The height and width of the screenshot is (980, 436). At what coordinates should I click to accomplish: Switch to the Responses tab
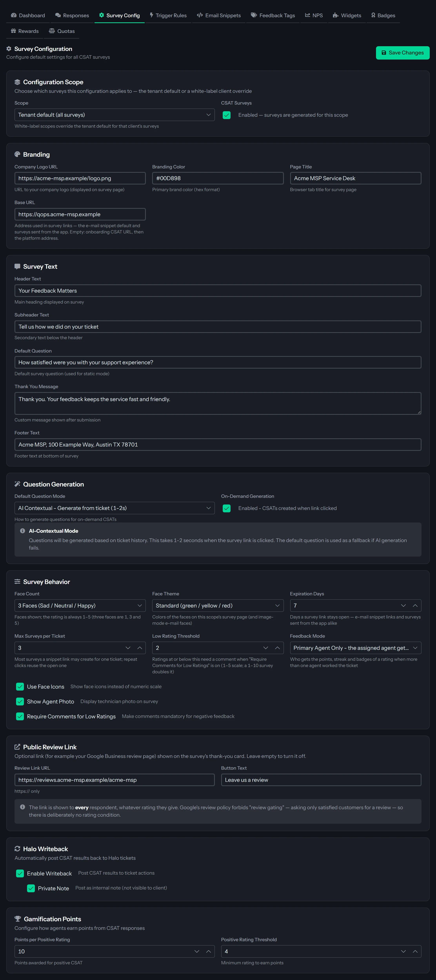72,15
